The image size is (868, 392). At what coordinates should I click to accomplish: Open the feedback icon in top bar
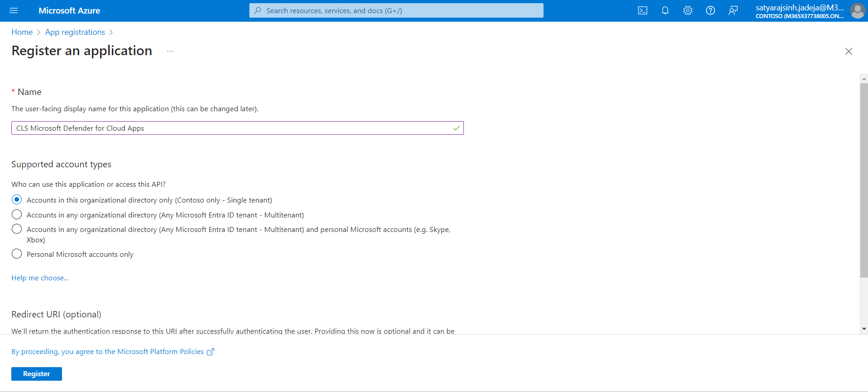[733, 10]
